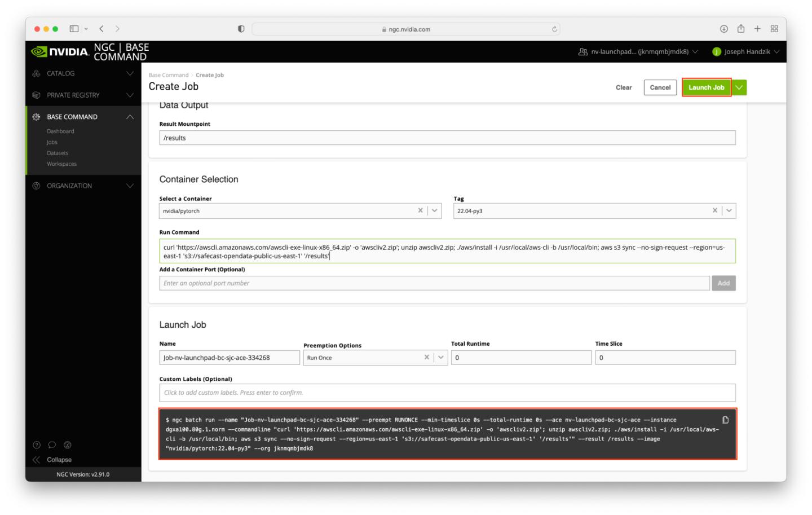Expand the Tag dropdown list
The width and height of the screenshot is (812, 515).
[729, 210]
